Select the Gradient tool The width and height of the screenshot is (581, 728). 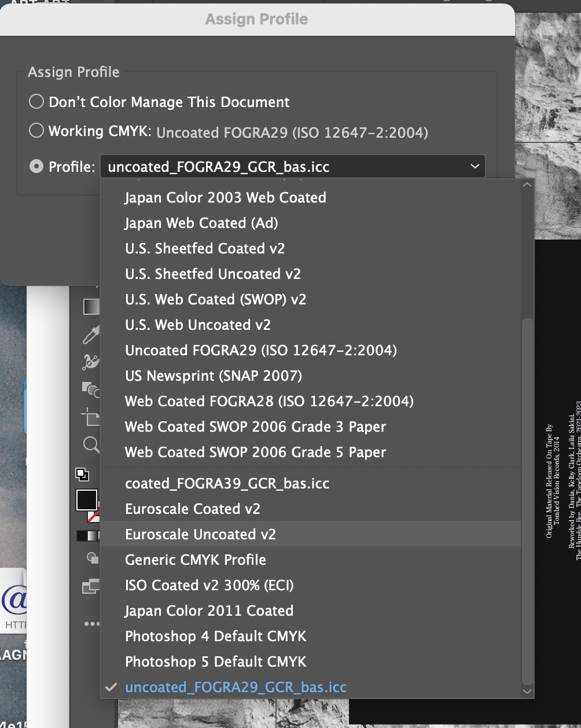[91, 307]
